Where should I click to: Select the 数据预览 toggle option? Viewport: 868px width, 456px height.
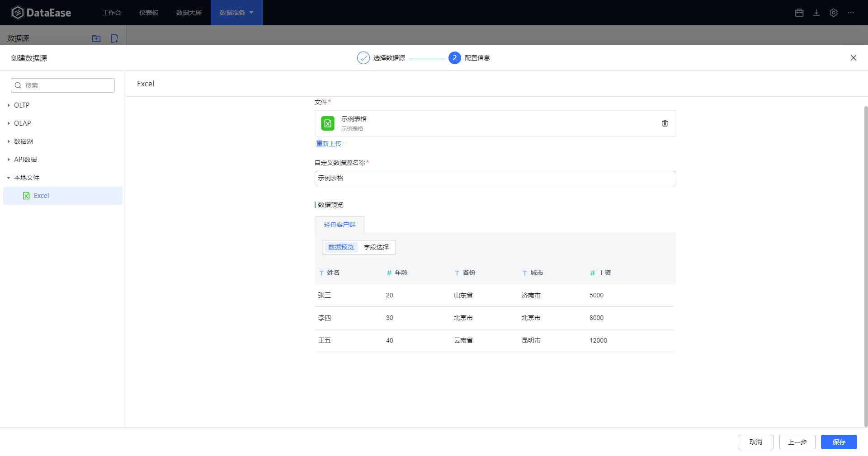pos(341,247)
